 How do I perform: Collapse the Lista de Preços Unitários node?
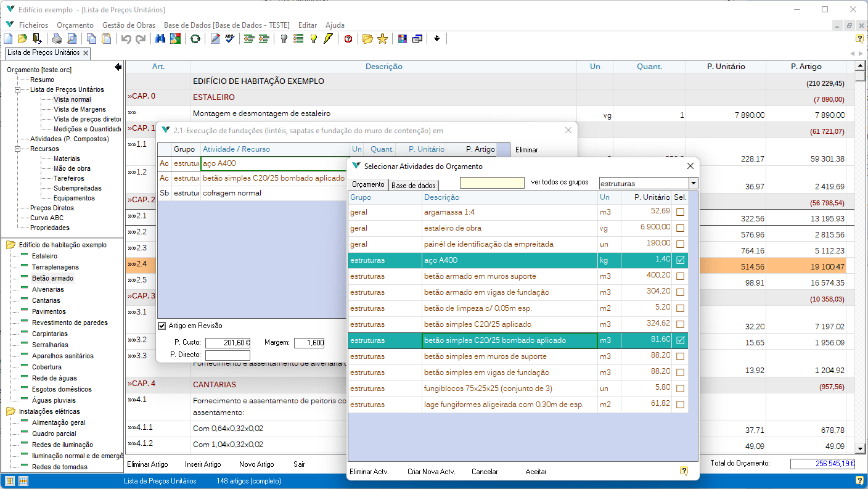tap(17, 89)
